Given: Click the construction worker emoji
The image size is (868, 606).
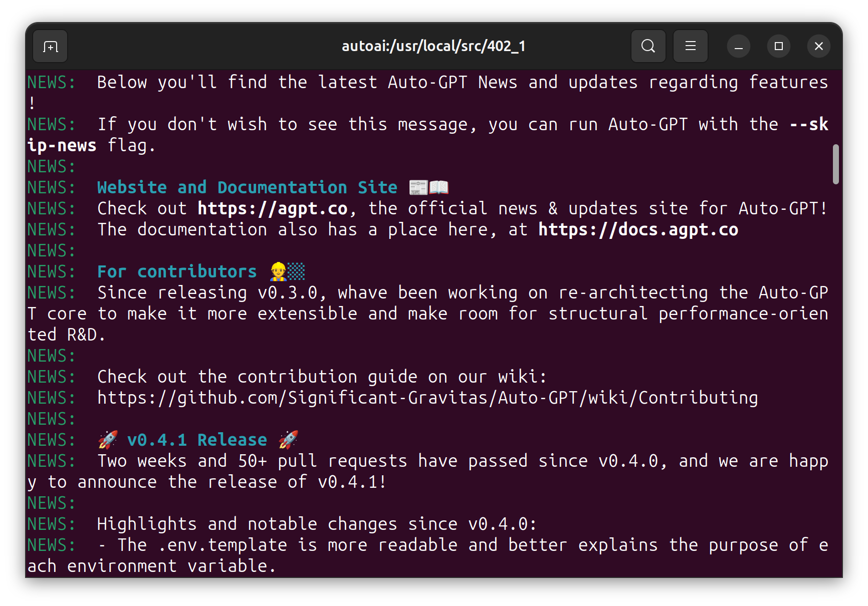Looking at the screenshot, I should click(x=278, y=271).
